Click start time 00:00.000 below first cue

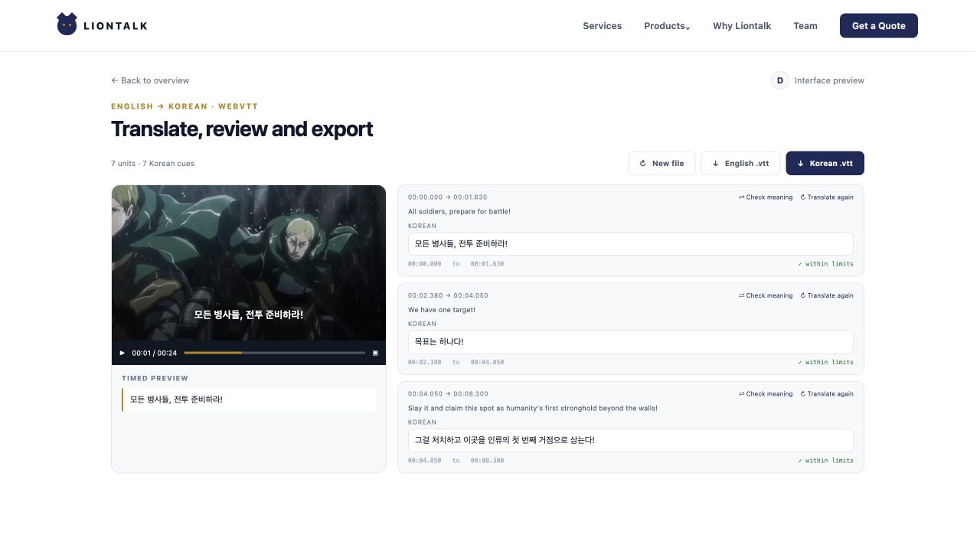(425, 264)
